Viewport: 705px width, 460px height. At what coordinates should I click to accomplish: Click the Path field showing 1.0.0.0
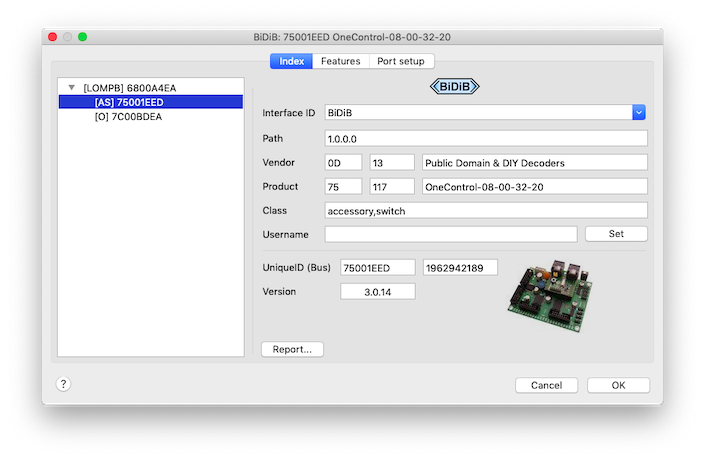[486, 138]
